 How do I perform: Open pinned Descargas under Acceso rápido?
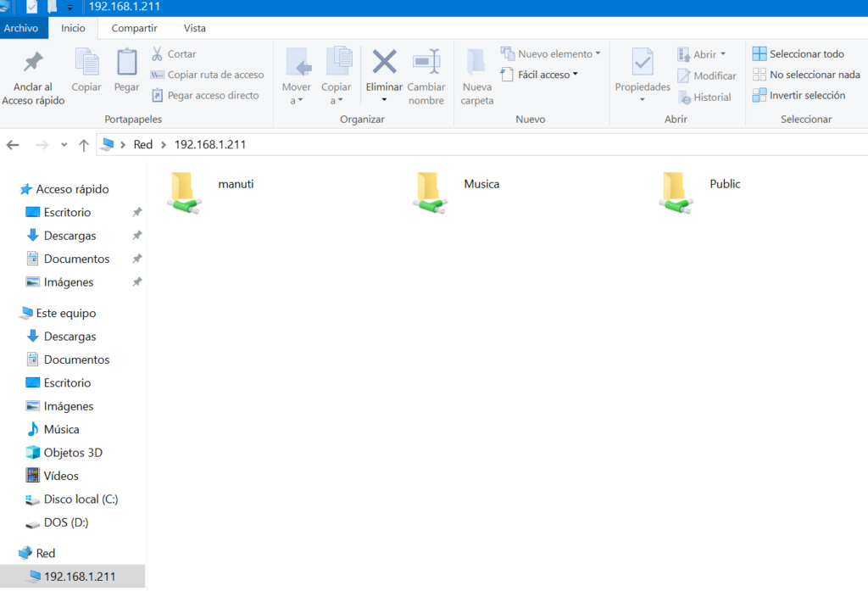(61, 236)
